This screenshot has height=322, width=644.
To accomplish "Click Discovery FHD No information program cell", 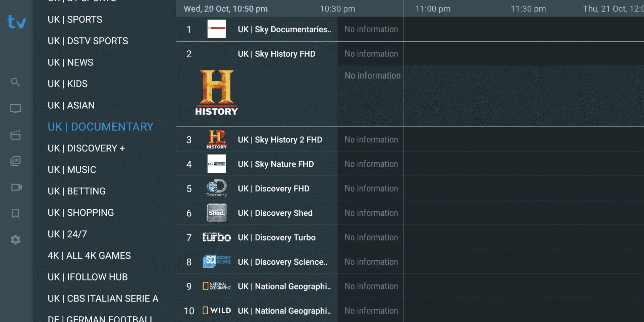I will tap(371, 189).
